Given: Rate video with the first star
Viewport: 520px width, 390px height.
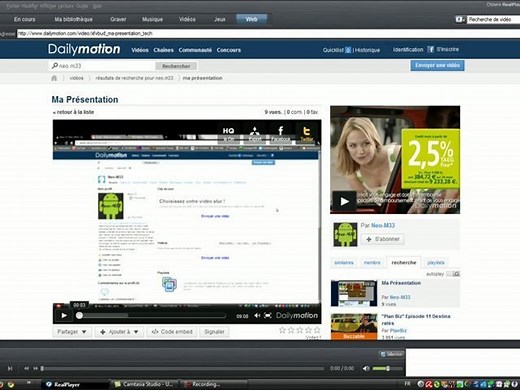Looking at the screenshot, I should tap(282, 330).
